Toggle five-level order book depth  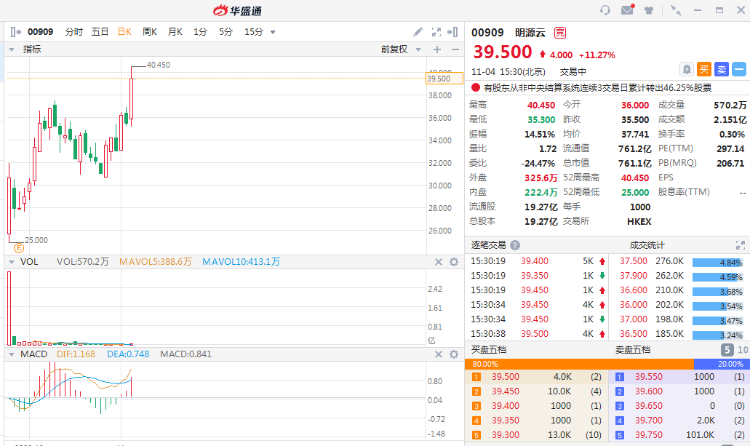[x=728, y=349]
